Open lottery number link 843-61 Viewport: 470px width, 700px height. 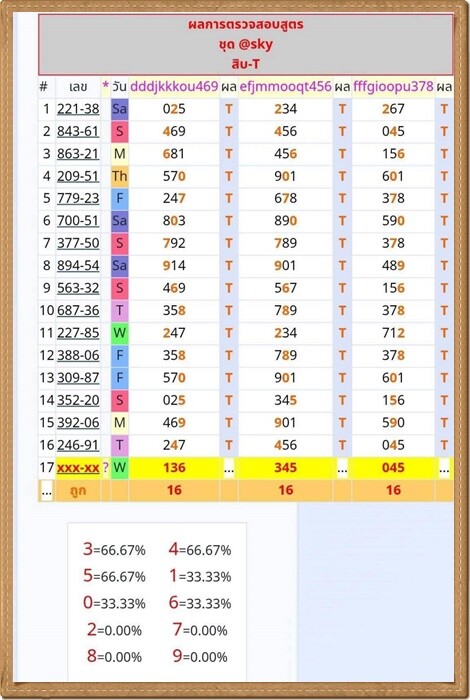coord(78,131)
